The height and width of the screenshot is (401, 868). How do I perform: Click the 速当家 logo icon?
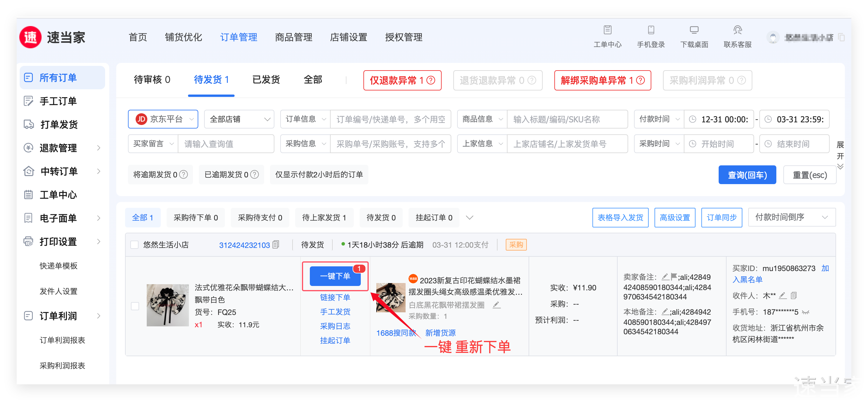[x=31, y=37]
